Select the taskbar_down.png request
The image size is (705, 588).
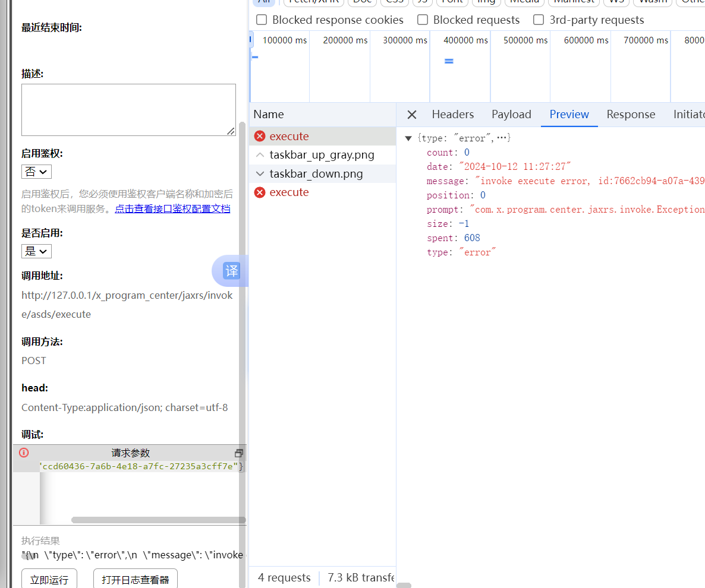pyautogui.click(x=316, y=174)
